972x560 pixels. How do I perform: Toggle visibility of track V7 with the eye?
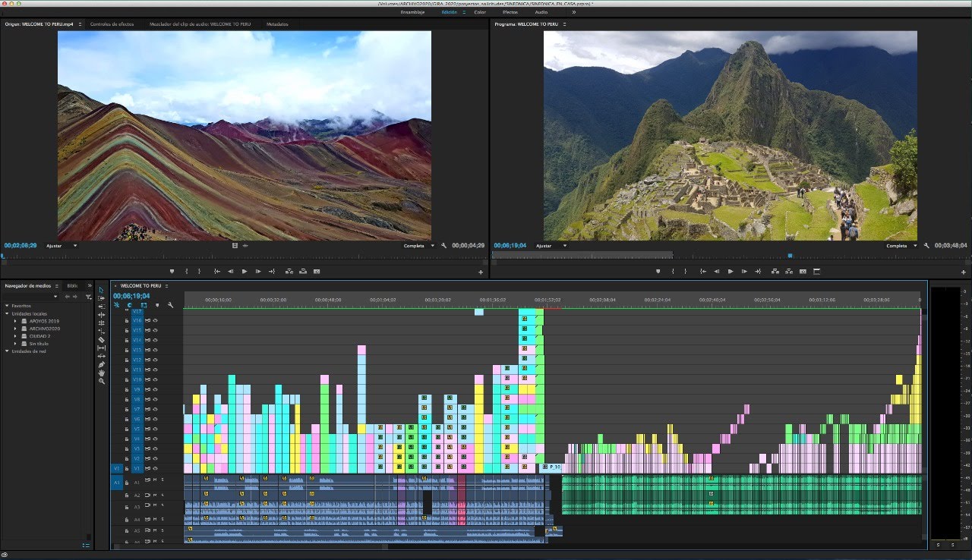click(x=154, y=410)
